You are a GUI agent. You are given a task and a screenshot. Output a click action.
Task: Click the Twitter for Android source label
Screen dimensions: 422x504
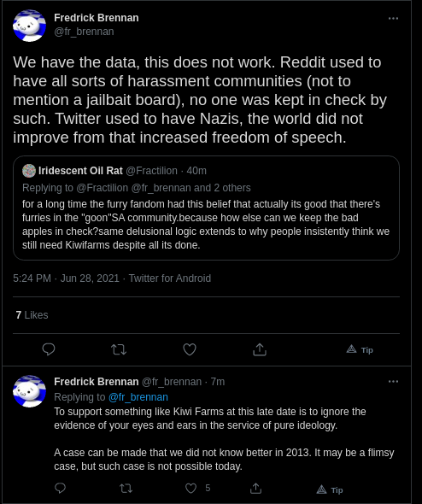click(x=170, y=278)
